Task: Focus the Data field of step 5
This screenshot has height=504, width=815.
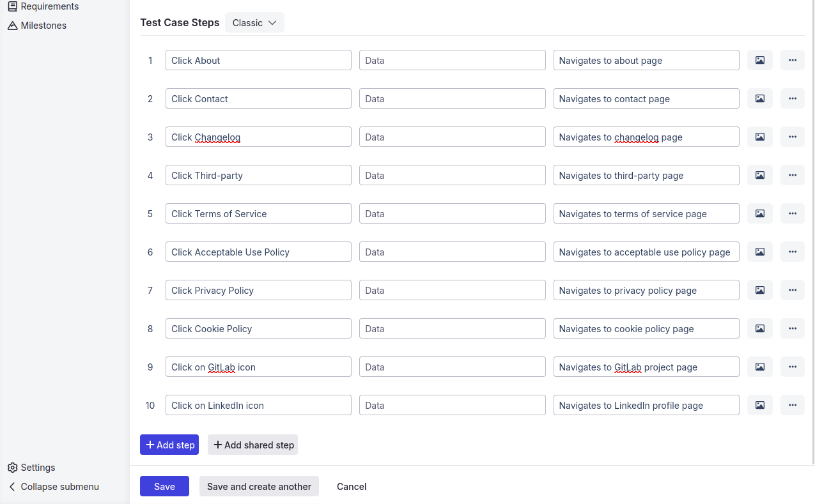Action: (453, 213)
